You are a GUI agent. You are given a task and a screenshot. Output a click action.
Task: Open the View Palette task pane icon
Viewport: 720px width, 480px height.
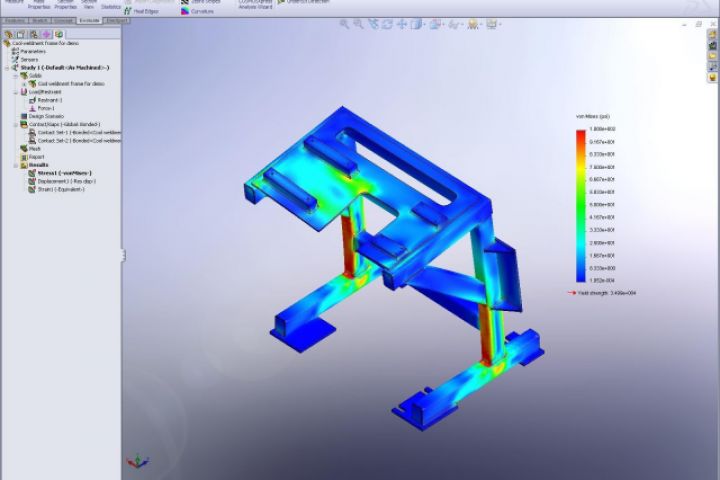click(713, 67)
